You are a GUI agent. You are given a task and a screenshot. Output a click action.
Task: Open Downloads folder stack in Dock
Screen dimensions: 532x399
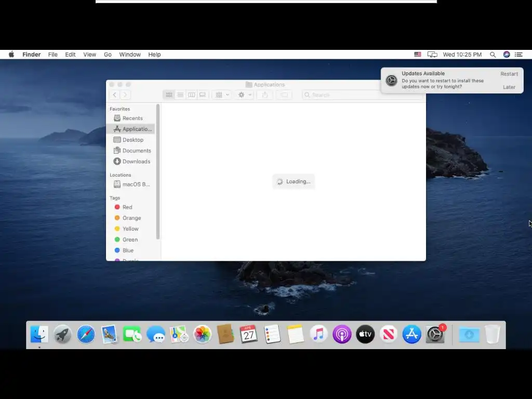(x=469, y=335)
